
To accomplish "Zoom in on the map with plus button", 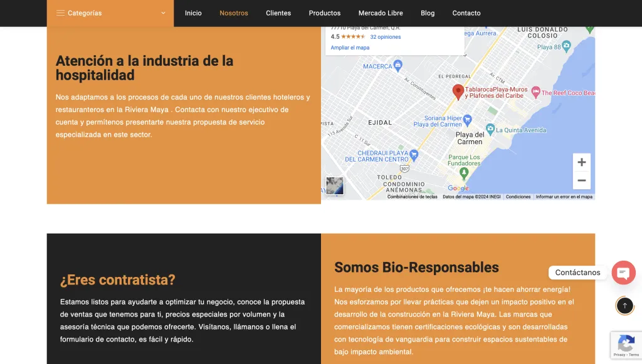I will click(581, 162).
